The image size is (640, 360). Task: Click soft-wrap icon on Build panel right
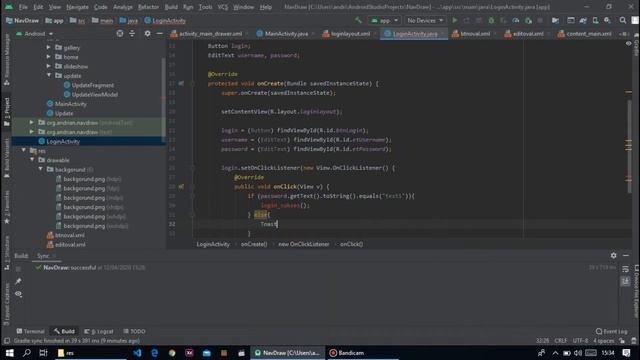click(625, 269)
